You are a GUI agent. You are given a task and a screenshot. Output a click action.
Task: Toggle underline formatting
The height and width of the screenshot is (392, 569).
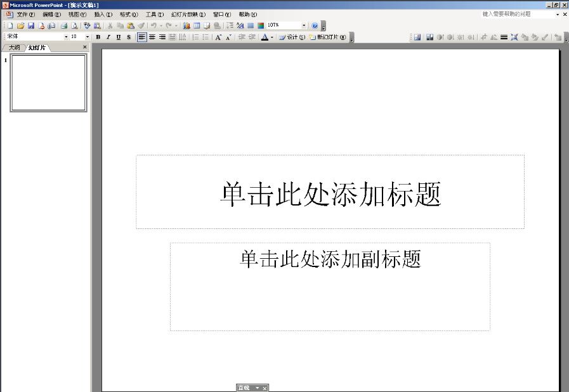pyautogui.click(x=118, y=37)
